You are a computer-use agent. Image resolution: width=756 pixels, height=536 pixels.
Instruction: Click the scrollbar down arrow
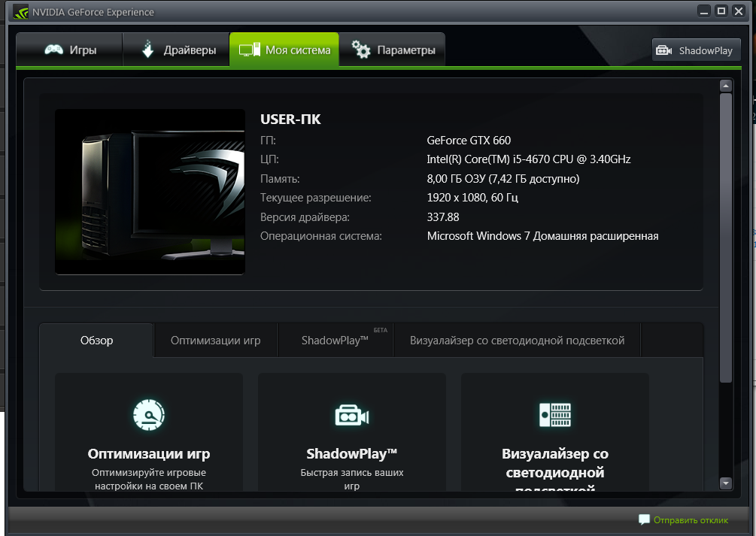coord(726,483)
